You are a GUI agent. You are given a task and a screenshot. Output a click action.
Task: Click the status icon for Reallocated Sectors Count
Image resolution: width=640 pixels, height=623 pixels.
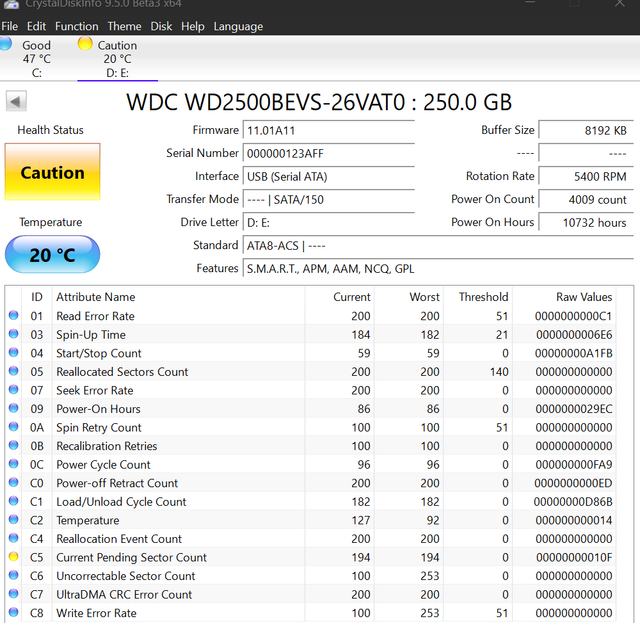click(13, 371)
